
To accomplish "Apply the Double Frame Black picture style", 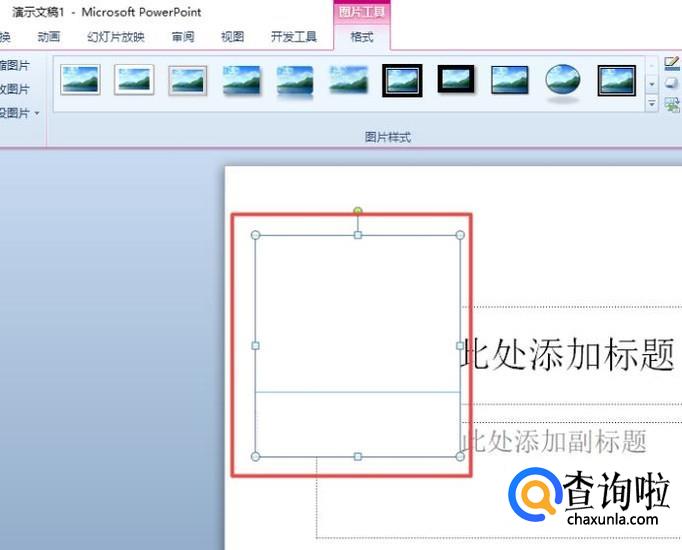I will (402, 80).
